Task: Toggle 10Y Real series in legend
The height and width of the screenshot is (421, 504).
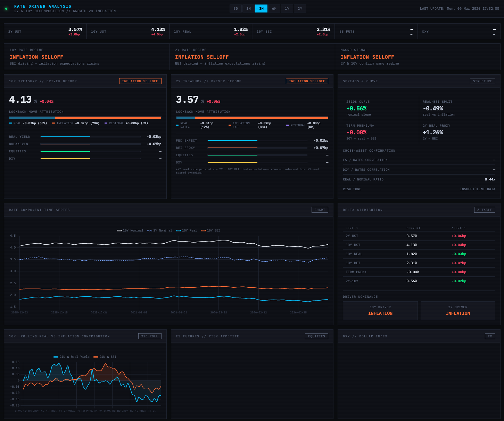Action: coord(187,230)
